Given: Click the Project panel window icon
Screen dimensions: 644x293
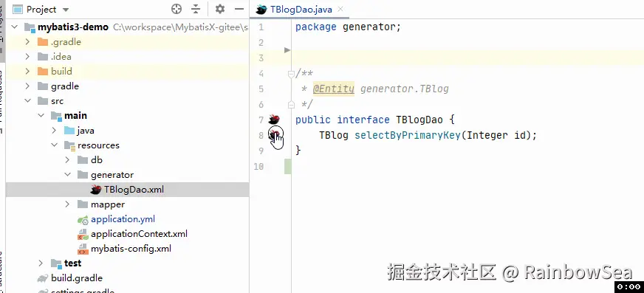Looking at the screenshot, I should 18,9.
